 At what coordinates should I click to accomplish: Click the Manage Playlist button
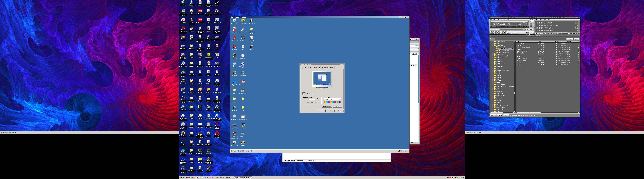point(573,33)
